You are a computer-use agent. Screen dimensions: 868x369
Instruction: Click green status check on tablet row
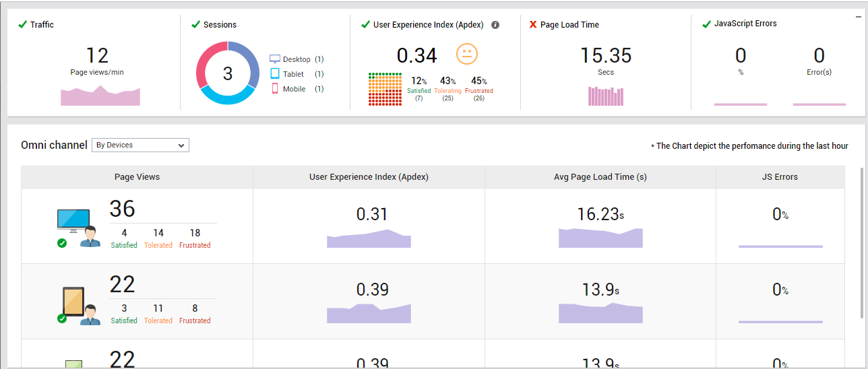tap(62, 318)
